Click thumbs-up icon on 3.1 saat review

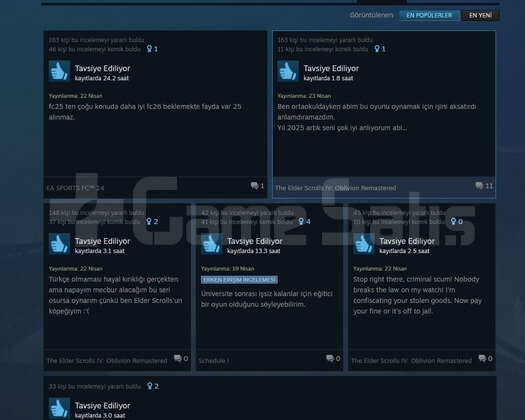click(x=59, y=244)
